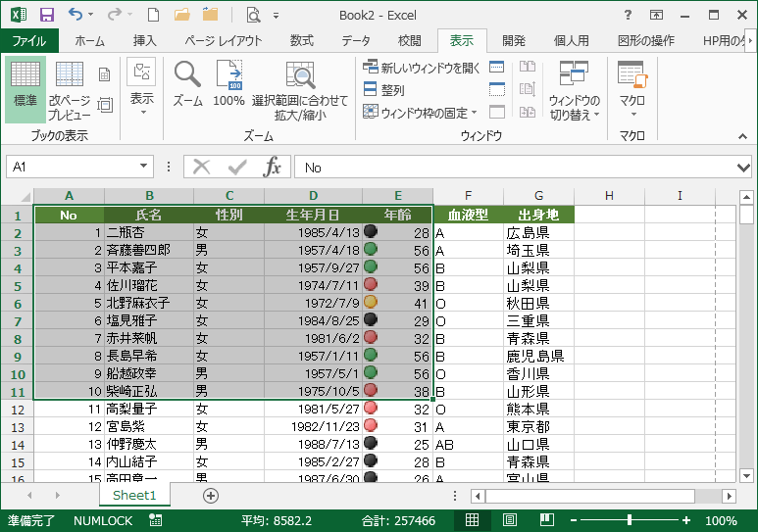Open the Name Box dropdown arrow

coord(144,168)
